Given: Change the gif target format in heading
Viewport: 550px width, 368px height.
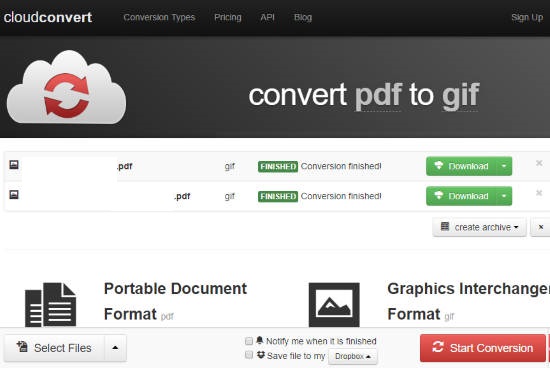Looking at the screenshot, I should (x=460, y=95).
